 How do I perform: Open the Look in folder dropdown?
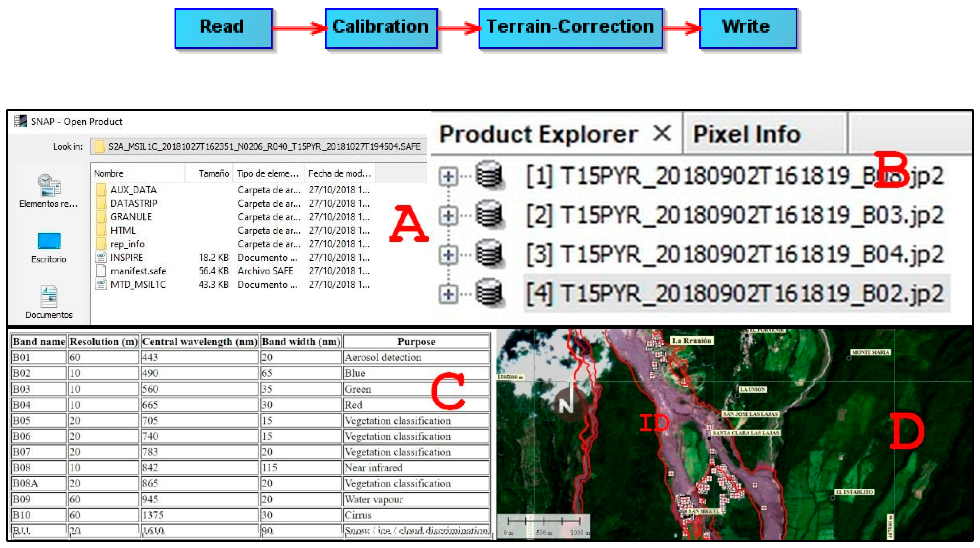coord(258,146)
